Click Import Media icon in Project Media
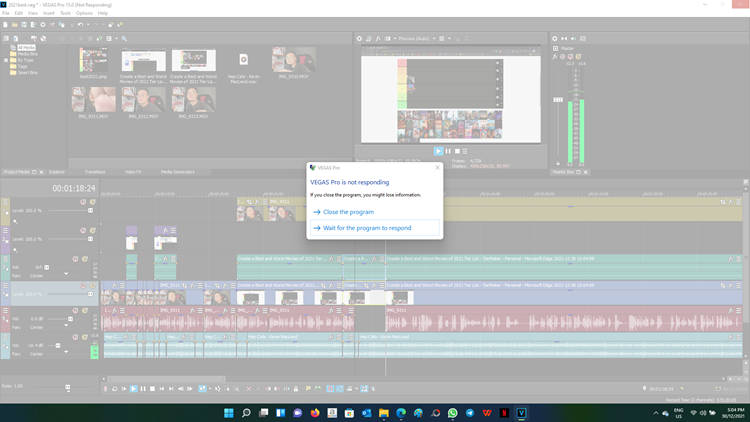 (6, 39)
